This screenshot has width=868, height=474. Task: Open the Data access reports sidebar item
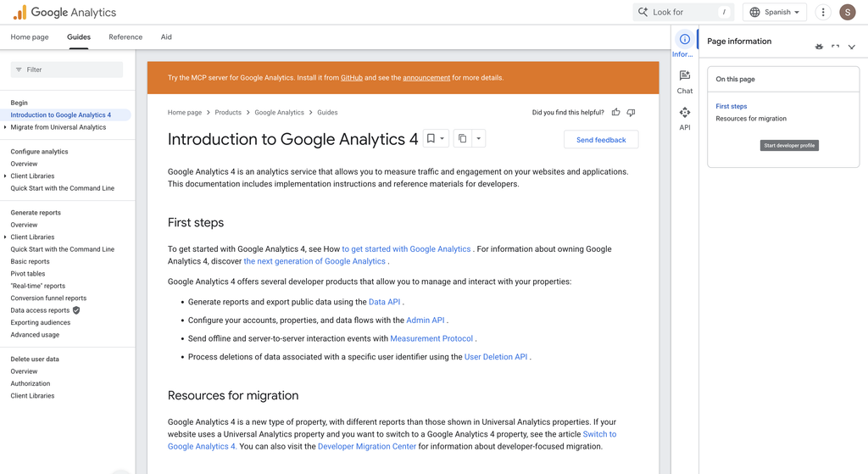click(40, 310)
